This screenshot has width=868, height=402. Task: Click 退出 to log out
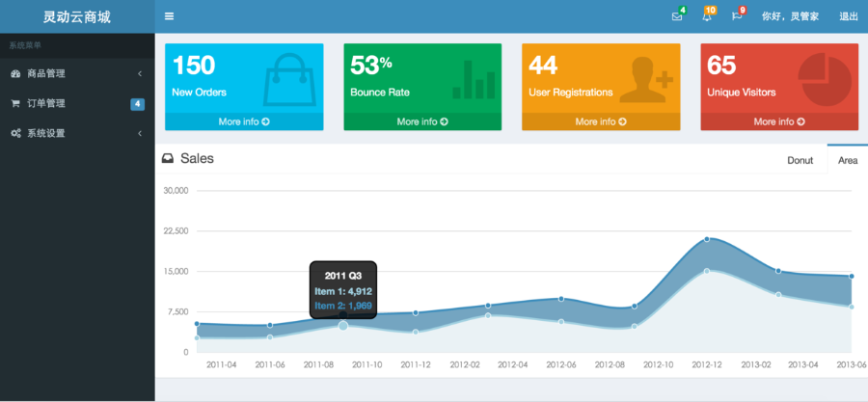coord(848,16)
